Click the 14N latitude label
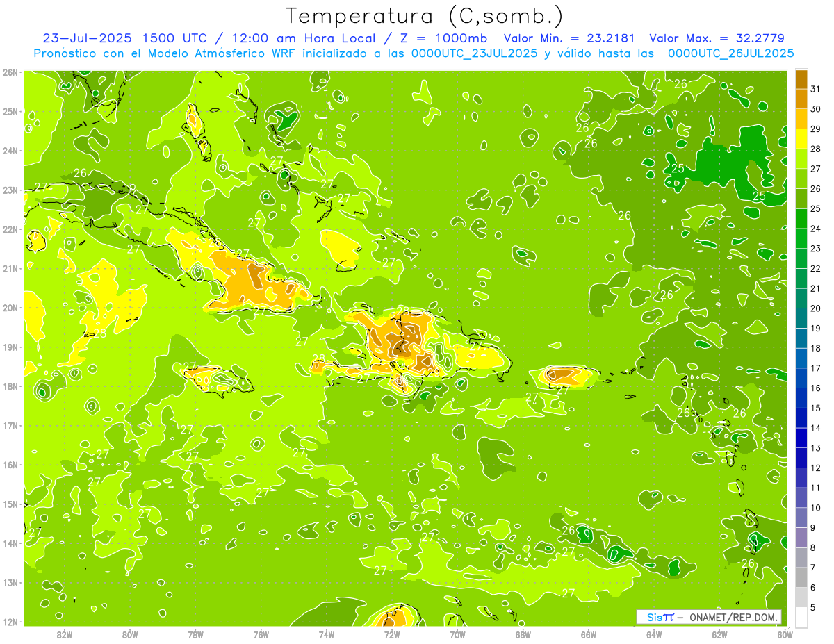 click(10, 543)
